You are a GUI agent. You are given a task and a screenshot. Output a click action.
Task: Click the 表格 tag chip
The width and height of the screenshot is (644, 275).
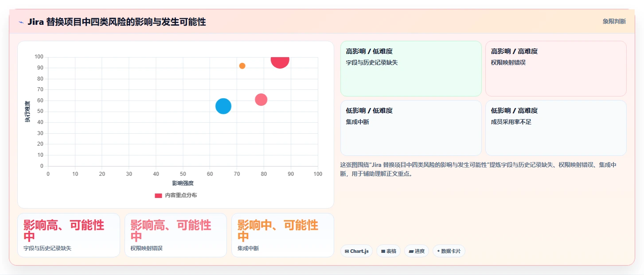click(x=388, y=251)
